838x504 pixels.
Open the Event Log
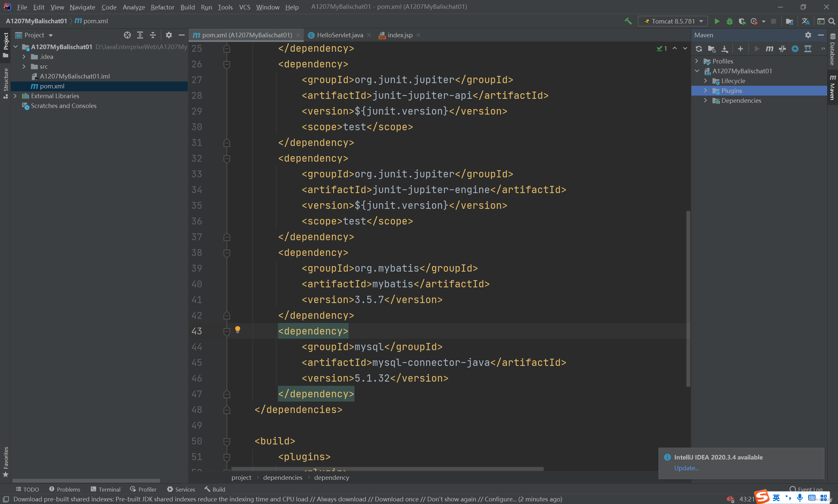[x=806, y=489]
